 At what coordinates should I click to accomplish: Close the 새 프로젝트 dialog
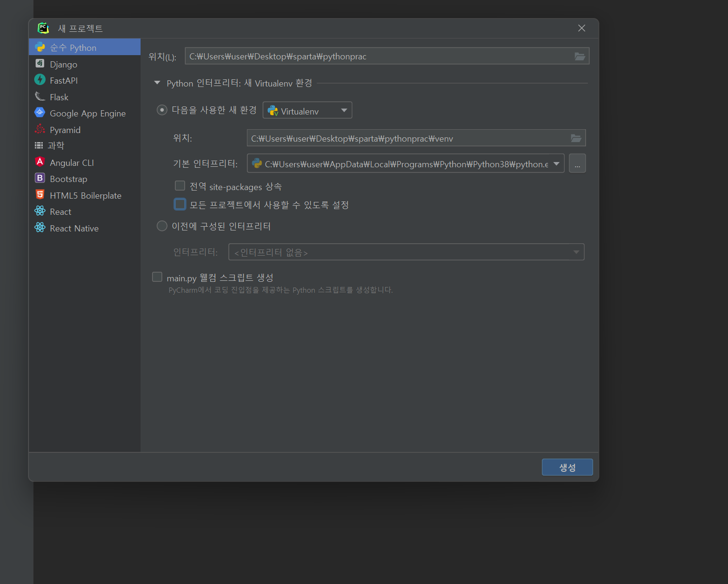[582, 28]
